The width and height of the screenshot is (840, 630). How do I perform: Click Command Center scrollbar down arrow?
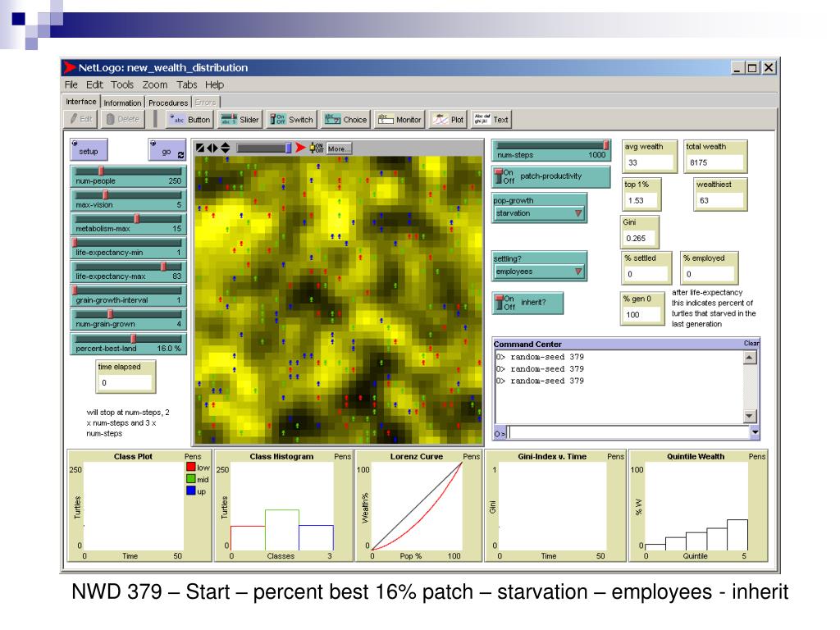[x=750, y=416]
